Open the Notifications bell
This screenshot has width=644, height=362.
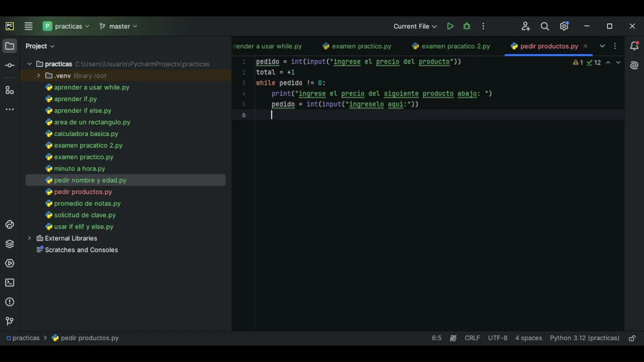click(x=634, y=46)
